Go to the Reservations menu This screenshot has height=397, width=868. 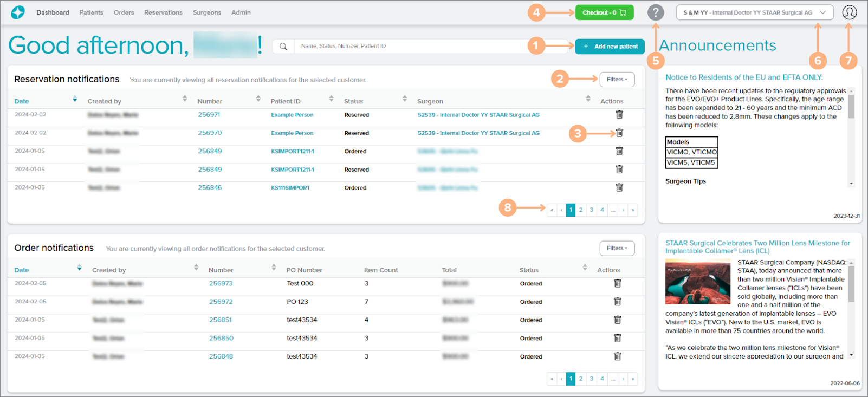tap(163, 12)
